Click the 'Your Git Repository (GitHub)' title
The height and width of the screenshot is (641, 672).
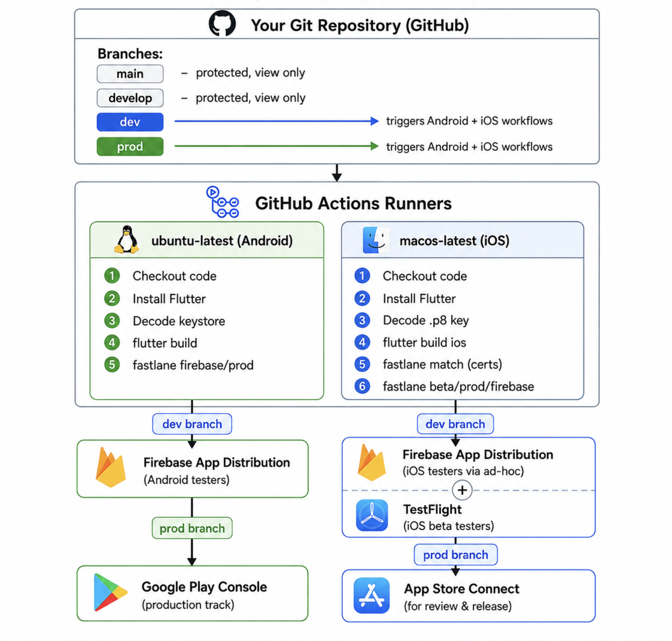[x=360, y=25]
